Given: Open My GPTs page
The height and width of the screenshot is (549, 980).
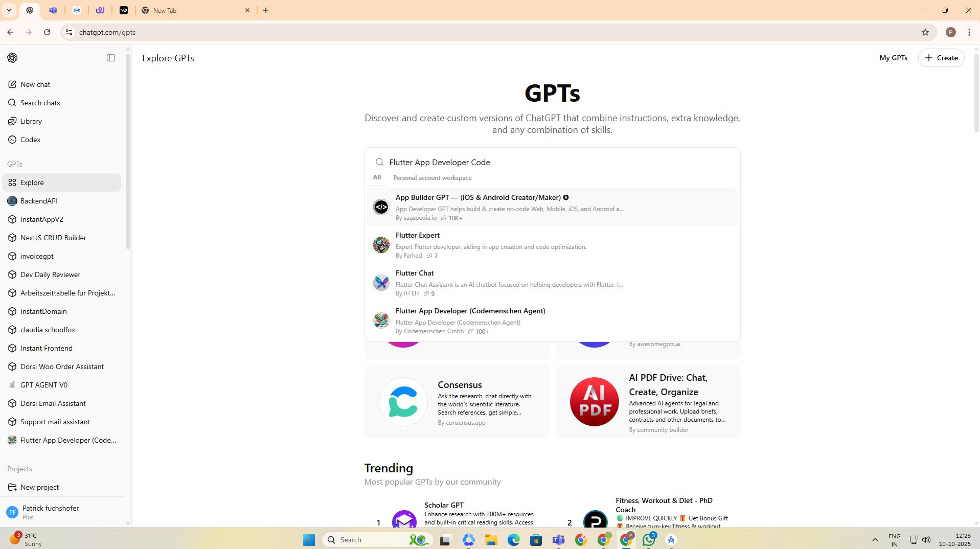Looking at the screenshot, I should 893,58.
